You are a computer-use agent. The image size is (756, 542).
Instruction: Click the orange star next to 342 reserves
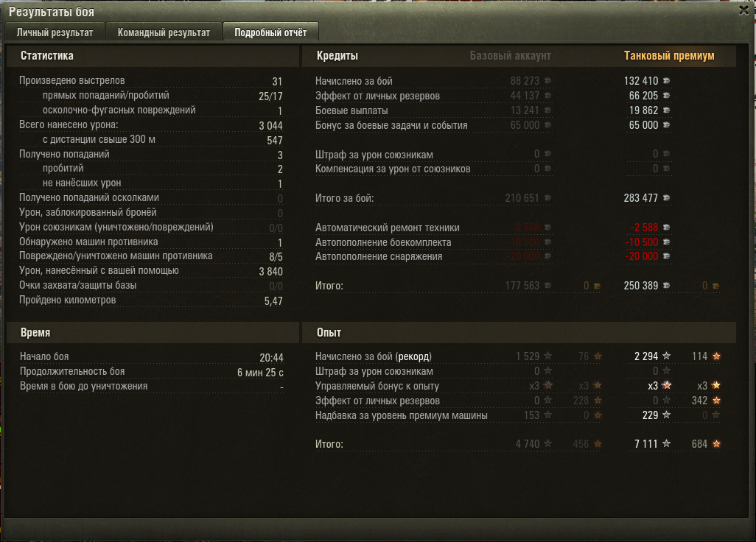pyautogui.click(x=716, y=401)
